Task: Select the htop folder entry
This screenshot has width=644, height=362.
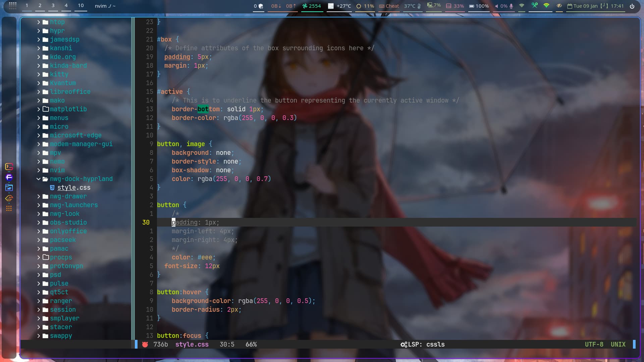Action: (57, 22)
